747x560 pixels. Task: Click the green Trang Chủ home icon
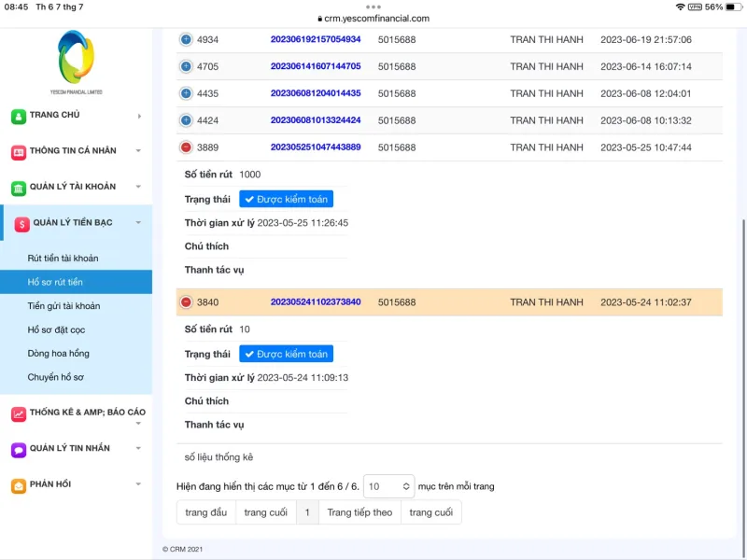pos(19,116)
